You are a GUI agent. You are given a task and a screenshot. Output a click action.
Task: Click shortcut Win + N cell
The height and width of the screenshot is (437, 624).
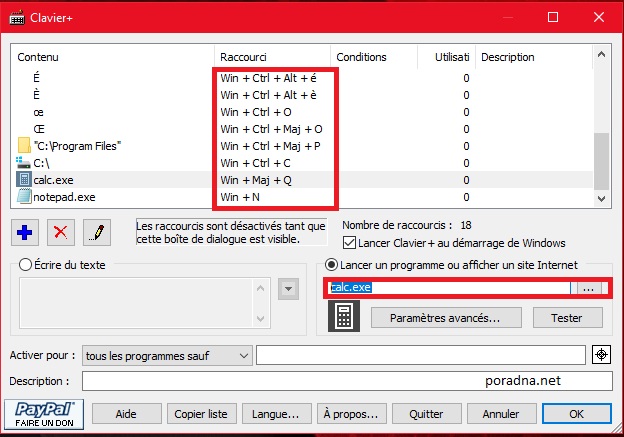[240, 197]
